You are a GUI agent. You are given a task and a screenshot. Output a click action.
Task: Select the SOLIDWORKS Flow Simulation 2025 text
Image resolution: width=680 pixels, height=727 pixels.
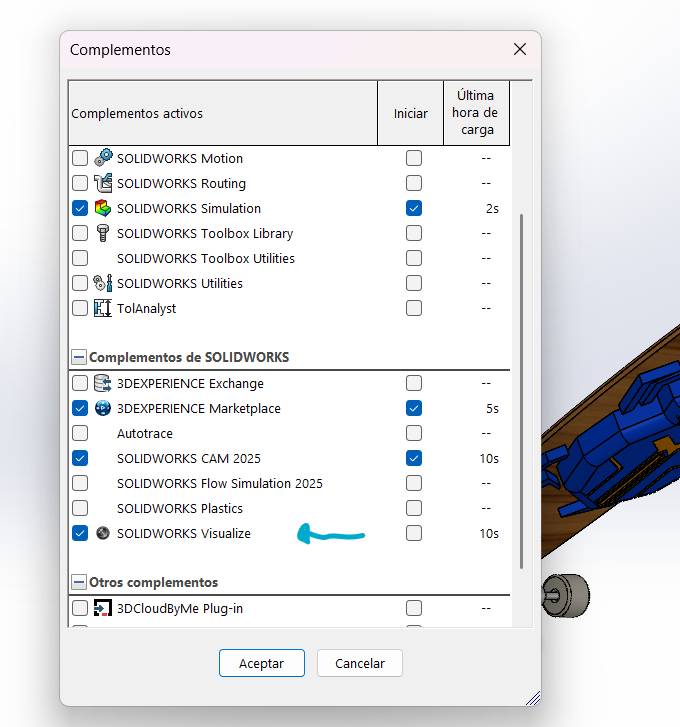220,484
